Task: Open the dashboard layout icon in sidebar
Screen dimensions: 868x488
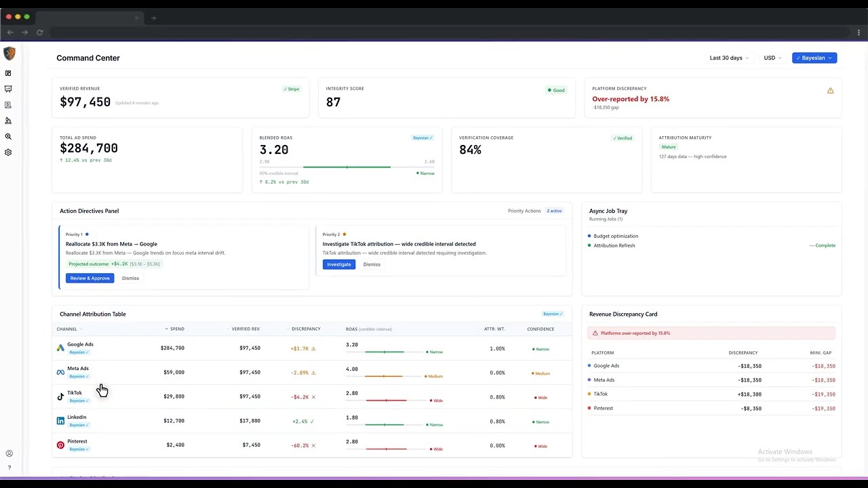Action: [x=8, y=73]
